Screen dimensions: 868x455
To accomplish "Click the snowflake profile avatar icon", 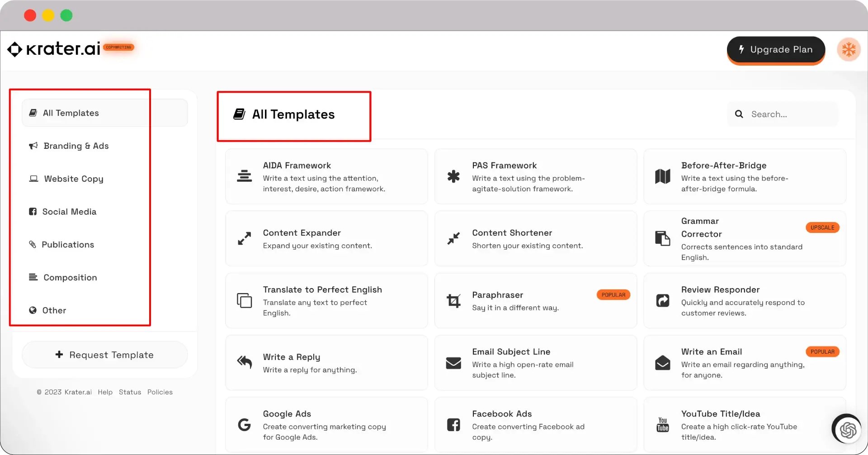I will pos(849,49).
